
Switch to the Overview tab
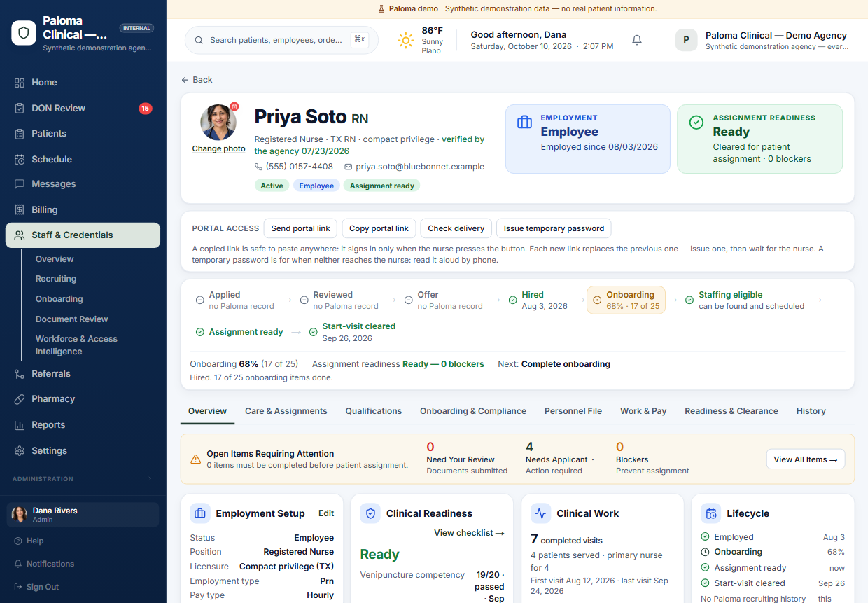tap(207, 411)
